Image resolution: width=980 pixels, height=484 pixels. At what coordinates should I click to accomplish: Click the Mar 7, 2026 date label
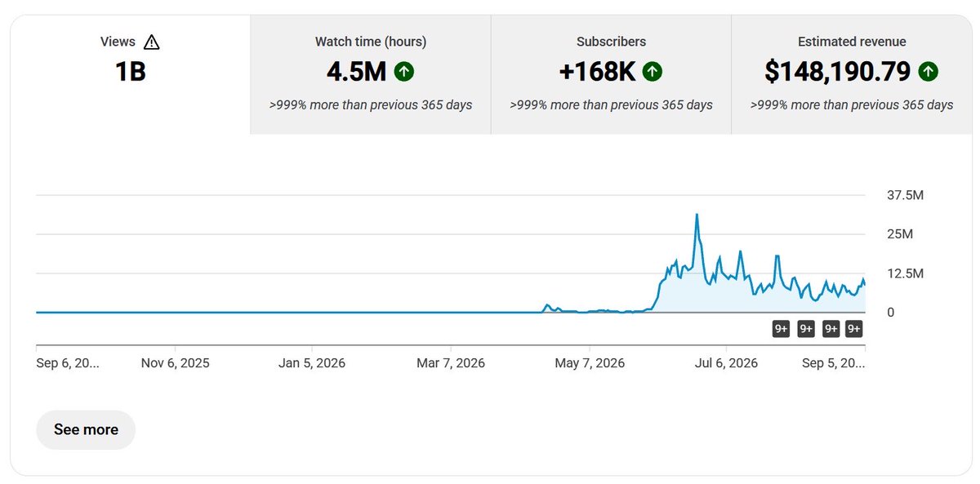point(451,363)
